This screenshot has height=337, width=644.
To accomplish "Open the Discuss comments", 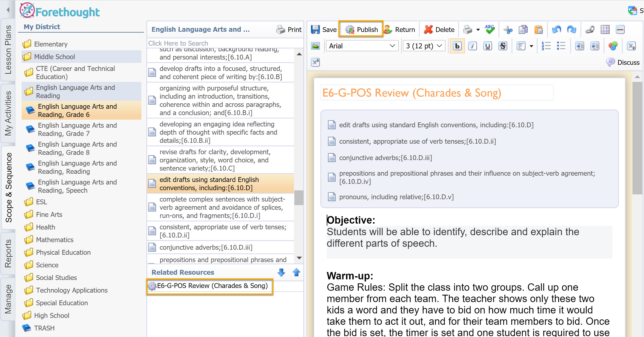I will (x=623, y=62).
